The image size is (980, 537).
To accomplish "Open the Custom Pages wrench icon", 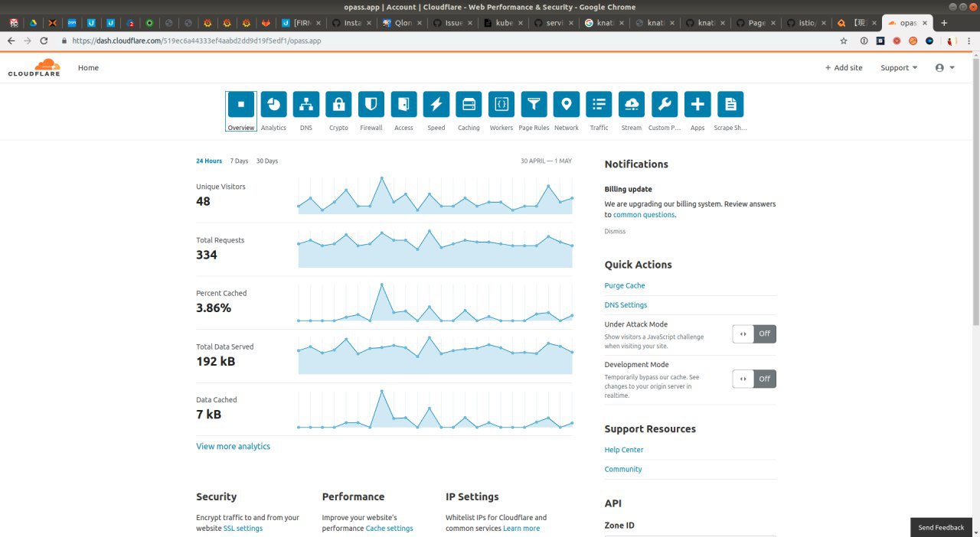I will (x=664, y=104).
